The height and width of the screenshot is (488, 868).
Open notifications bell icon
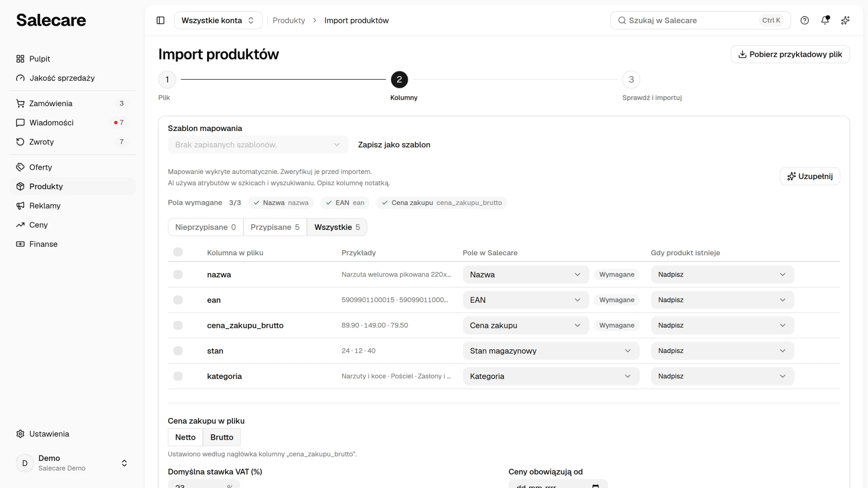[825, 20]
